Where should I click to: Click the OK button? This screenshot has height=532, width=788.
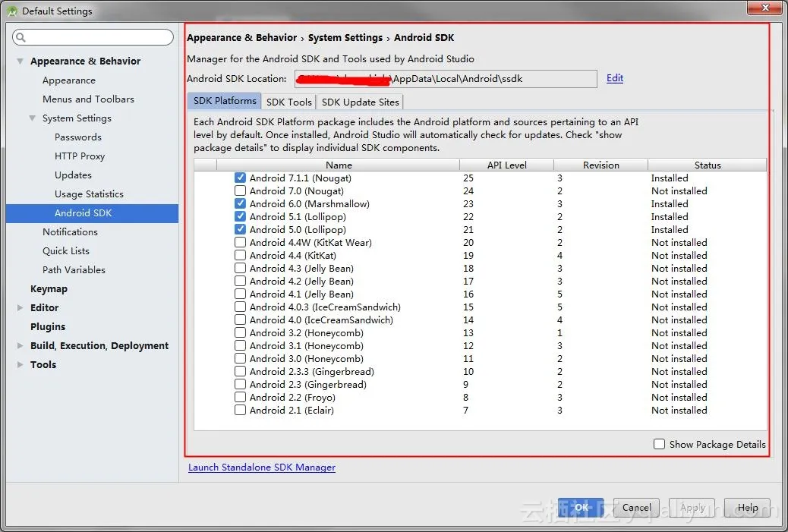click(581, 508)
